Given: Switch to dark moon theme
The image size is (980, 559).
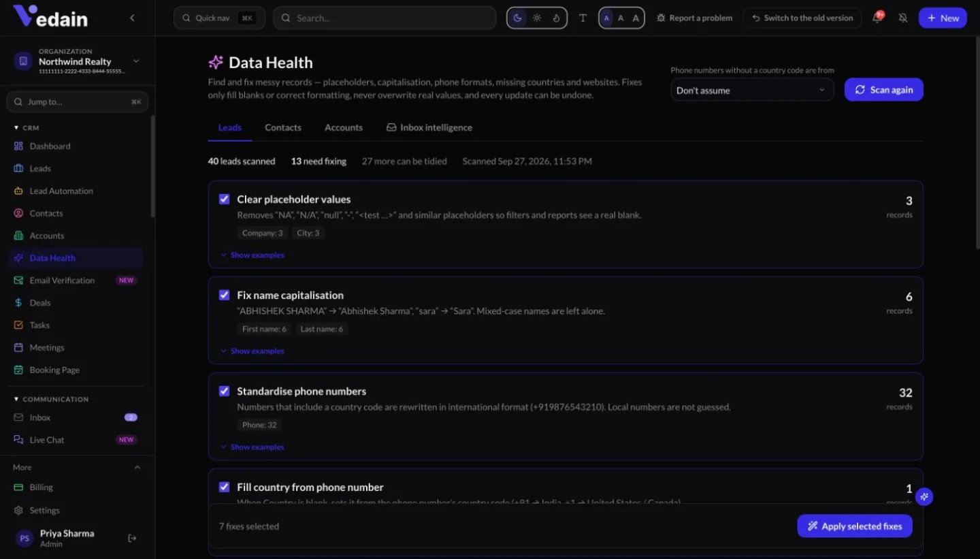Looking at the screenshot, I should (x=518, y=18).
